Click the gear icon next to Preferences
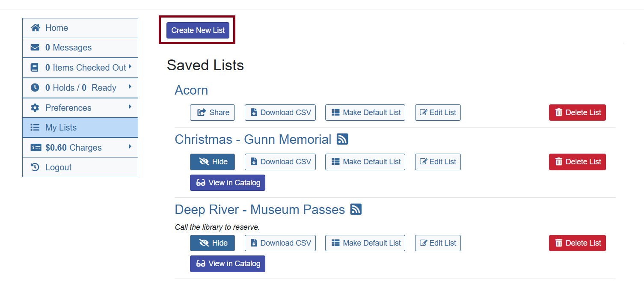 coord(35,107)
